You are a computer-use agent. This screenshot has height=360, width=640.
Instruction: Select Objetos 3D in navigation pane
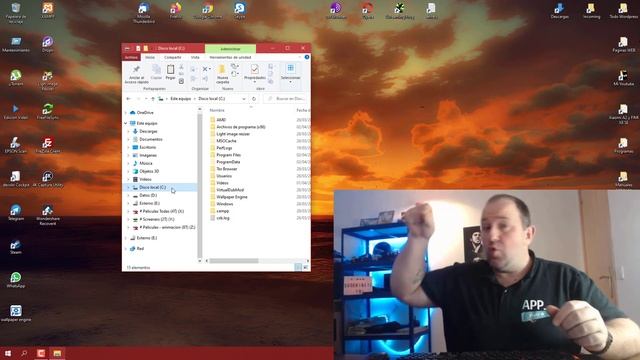point(149,171)
